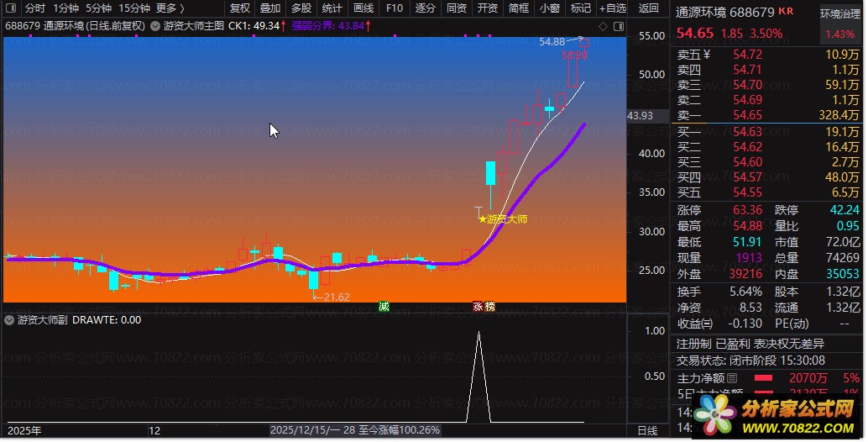The width and height of the screenshot is (868, 442).
Task: Expand the 更多 timeframe options
Action: pyautogui.click(x=170, y=8)
